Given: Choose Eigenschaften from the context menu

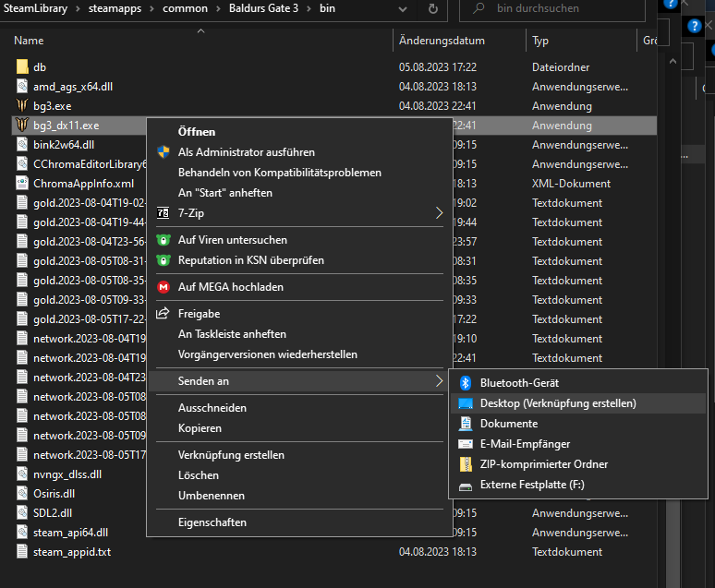Looking at the screenshot, I should point(212,522).
